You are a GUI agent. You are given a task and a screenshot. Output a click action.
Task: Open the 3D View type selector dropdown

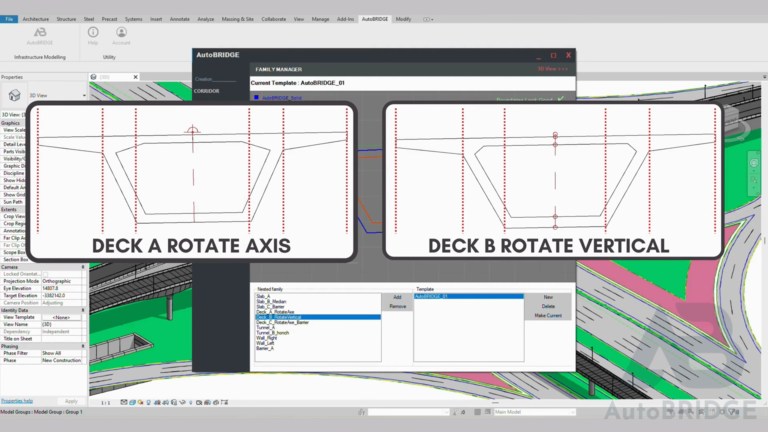click(x=84, y=96)
